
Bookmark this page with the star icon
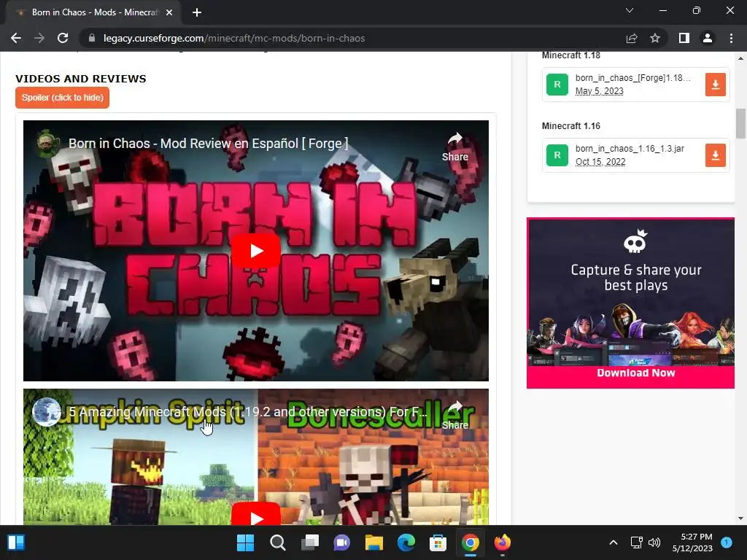pyautogui.click(x=655, y=38)
